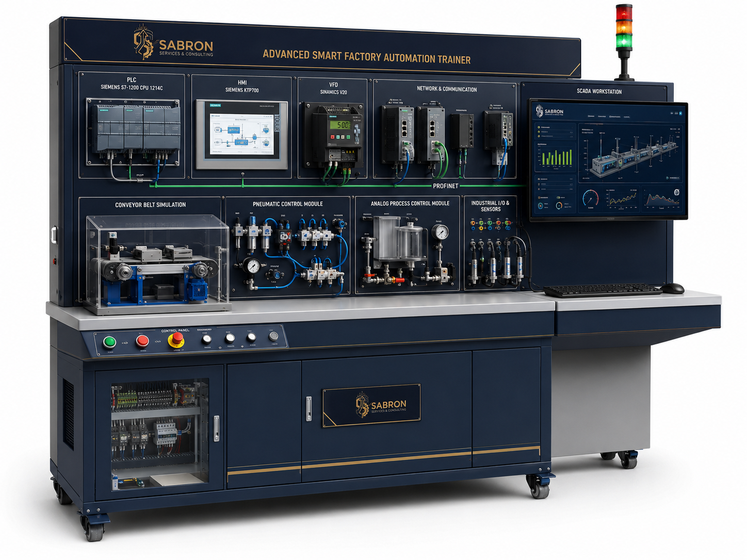Tap the third white control panel button
Image resolution: width=747 pixels, height=560 pixels.
252,337
